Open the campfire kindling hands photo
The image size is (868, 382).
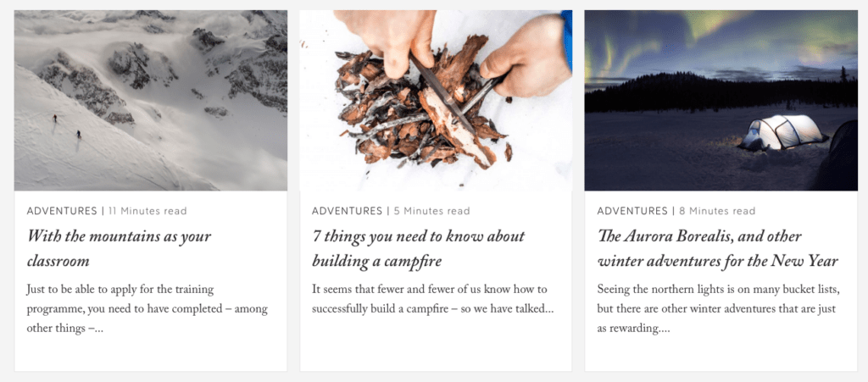coord(436,100)
